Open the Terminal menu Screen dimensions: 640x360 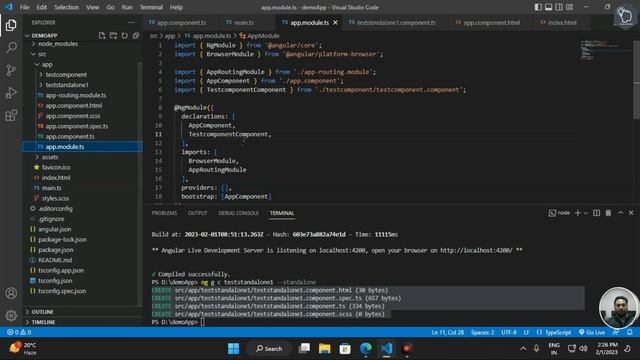pyautogui.click(x=151, y=7)
